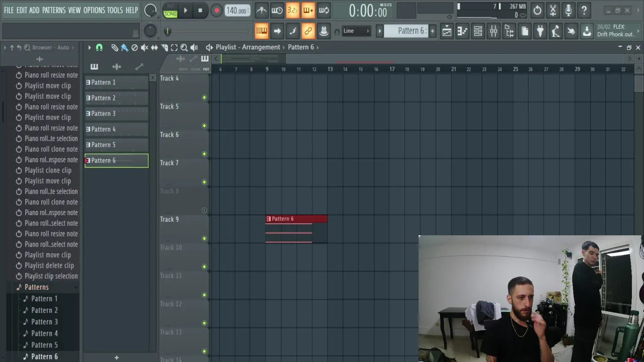Screen dimensions: 644x362
Task: Show automation clips in picker panel
Action: click(139, 66)
